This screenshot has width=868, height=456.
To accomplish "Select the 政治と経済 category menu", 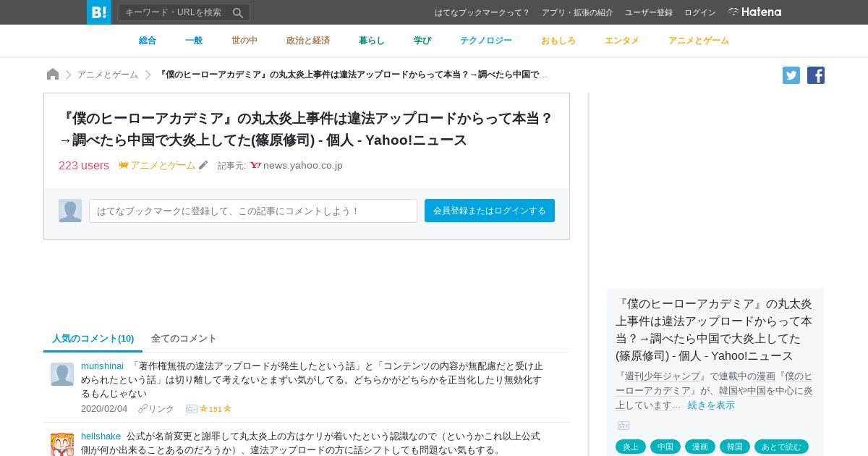I will (308, 41).
